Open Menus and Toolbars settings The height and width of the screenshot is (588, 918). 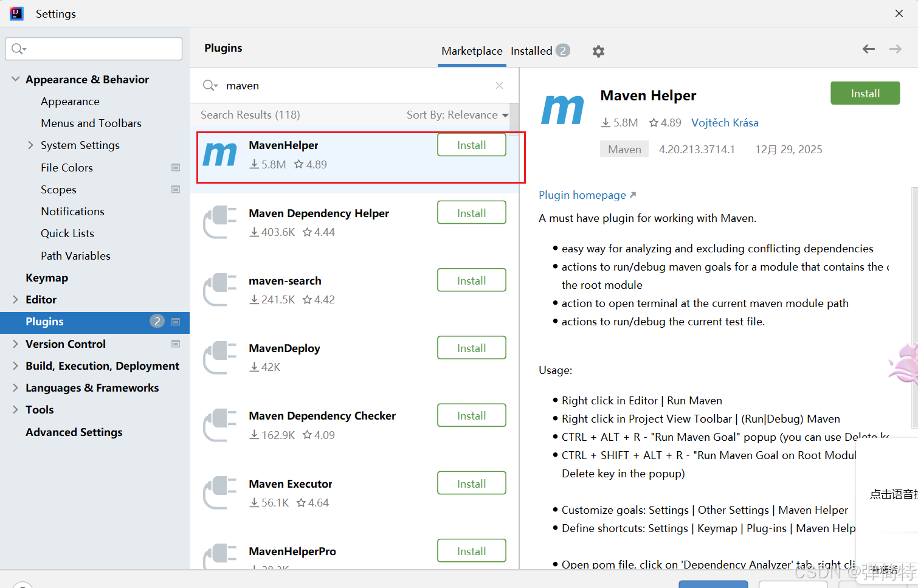click(x=91, y=123)
